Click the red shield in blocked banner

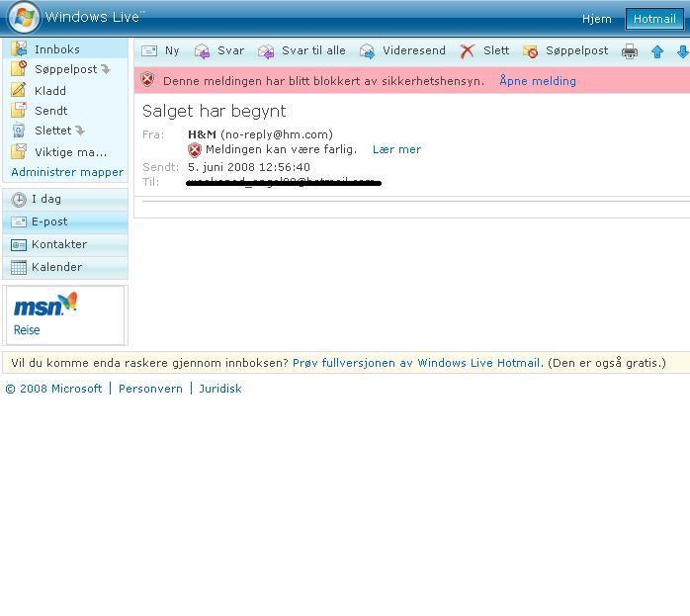pyautogui.click(x=148, y=80)
